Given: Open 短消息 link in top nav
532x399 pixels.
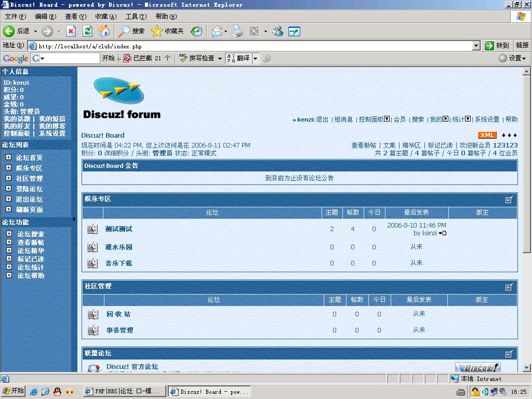Looking at the screenshot, I should point(343,119).
